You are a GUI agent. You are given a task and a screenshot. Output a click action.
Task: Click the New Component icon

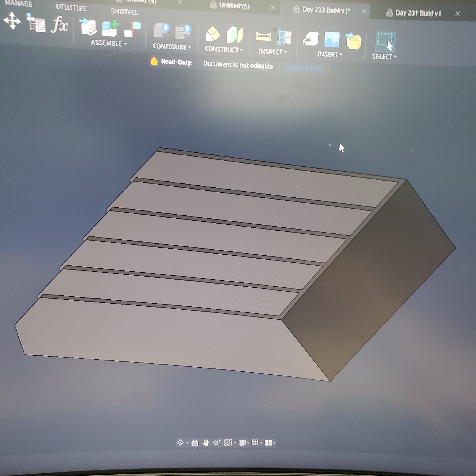[x=110, y=29]
